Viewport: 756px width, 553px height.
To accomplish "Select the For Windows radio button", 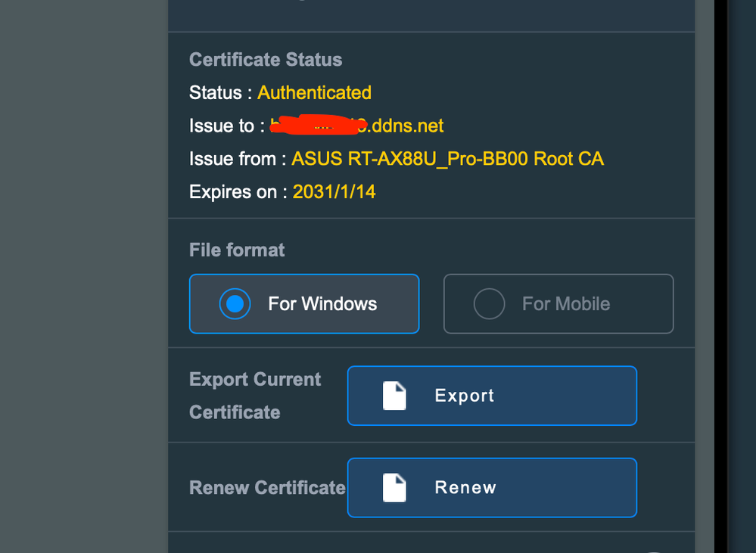I will [x=235, y=303].
